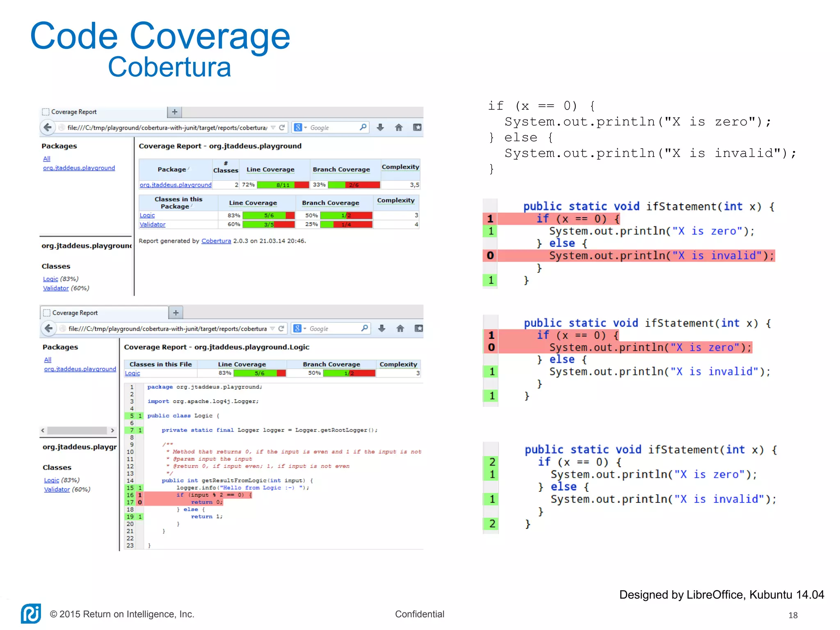Expand the URL history dropdown in the top address bar

273,128
